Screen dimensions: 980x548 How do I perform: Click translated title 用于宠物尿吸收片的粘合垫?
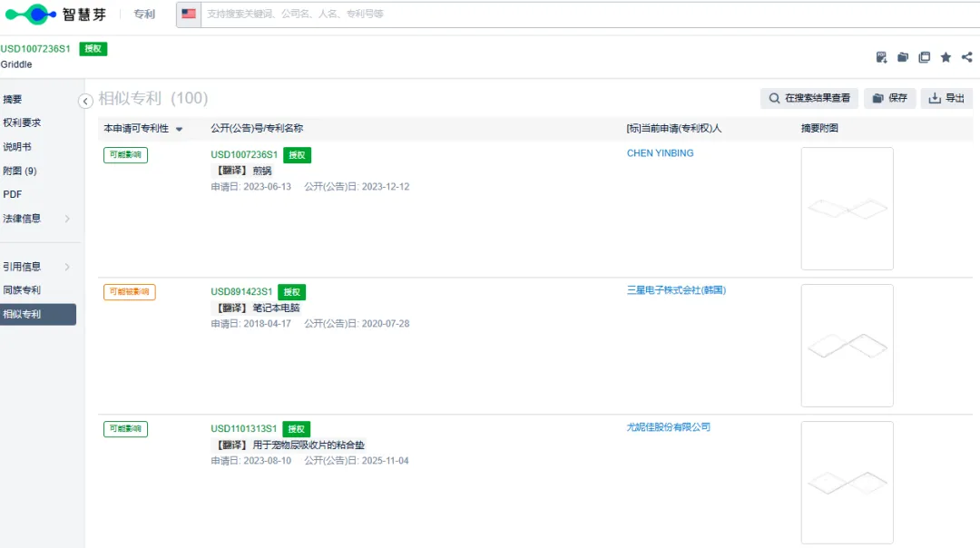(309, 445)
